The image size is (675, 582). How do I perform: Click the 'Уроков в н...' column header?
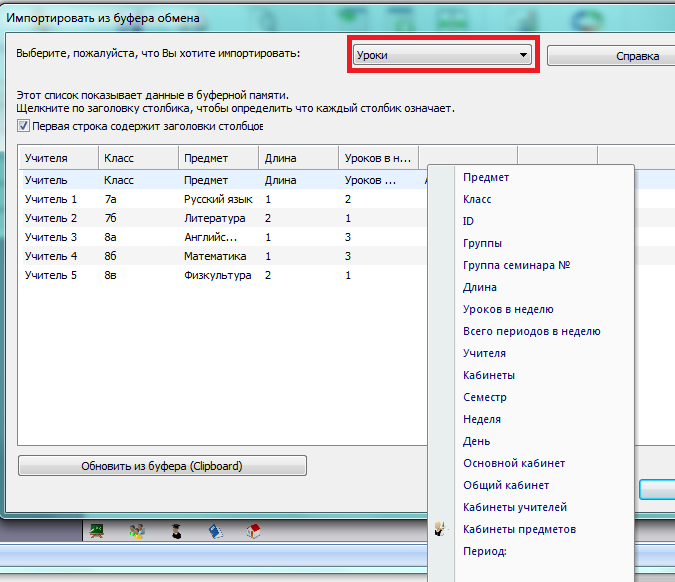click(x=377, y=158)
